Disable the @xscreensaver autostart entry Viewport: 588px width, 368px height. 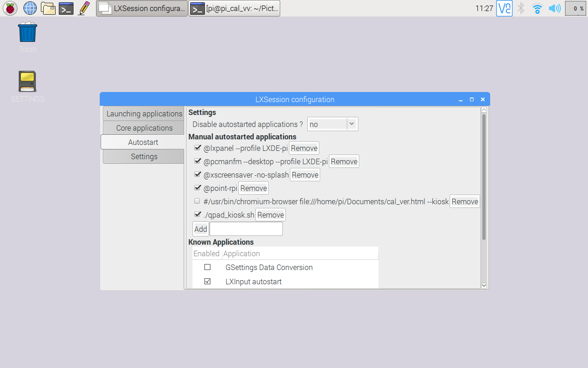pos(198,174)
